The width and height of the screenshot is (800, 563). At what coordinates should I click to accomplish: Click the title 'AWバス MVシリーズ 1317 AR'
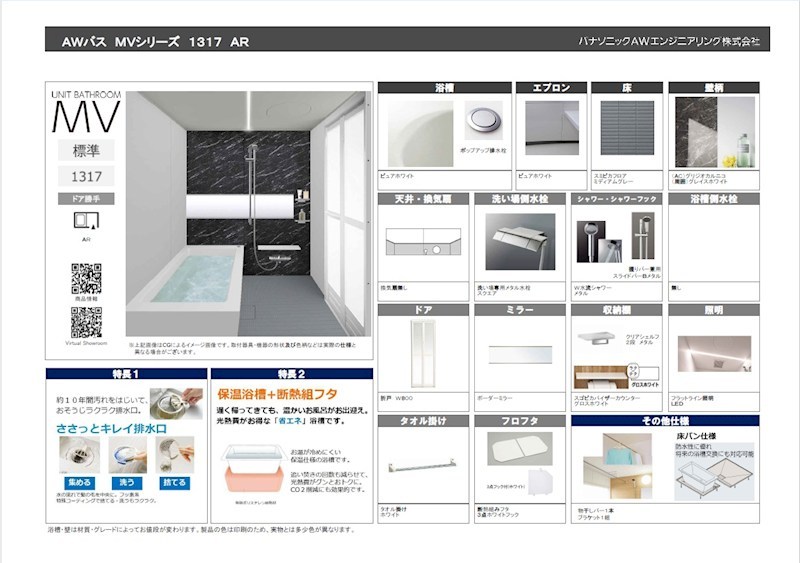click(x=155, y=42)
